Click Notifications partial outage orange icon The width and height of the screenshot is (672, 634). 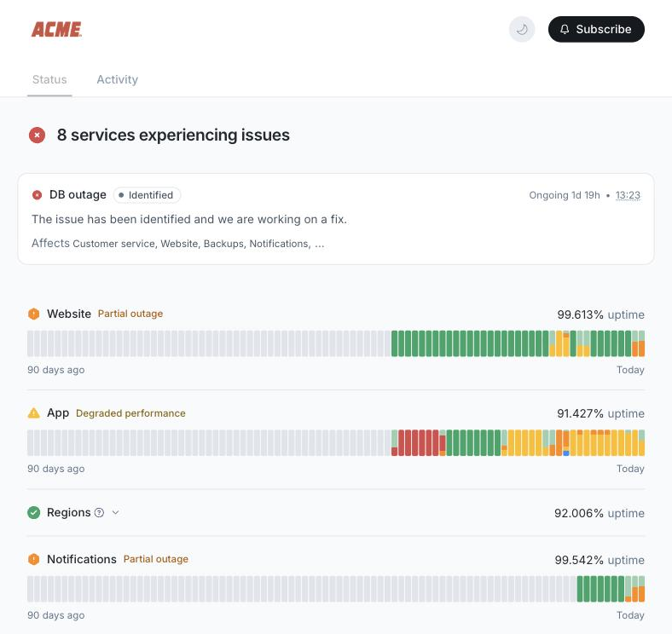(x=33, y=559)
